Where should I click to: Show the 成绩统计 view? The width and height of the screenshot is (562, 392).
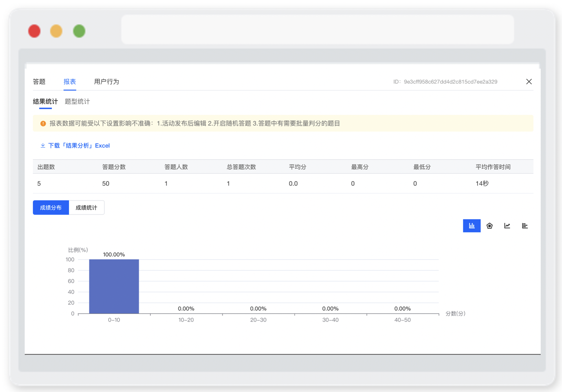point(87,208)
